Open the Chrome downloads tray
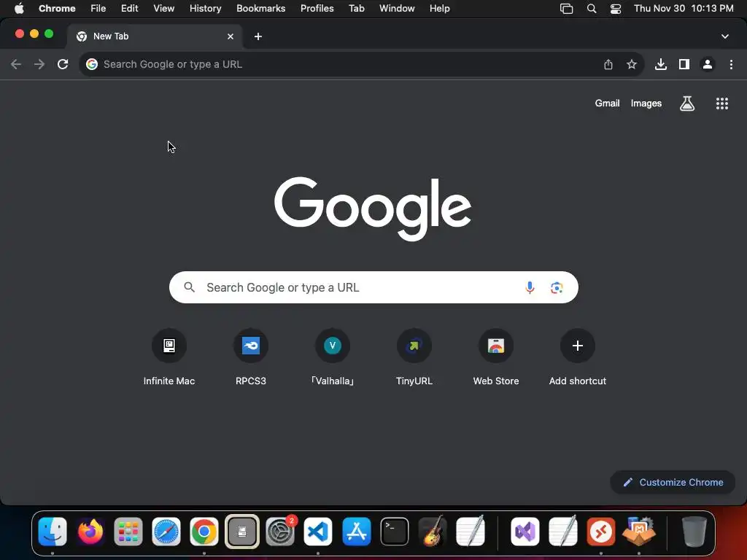 tap(661, 64)
